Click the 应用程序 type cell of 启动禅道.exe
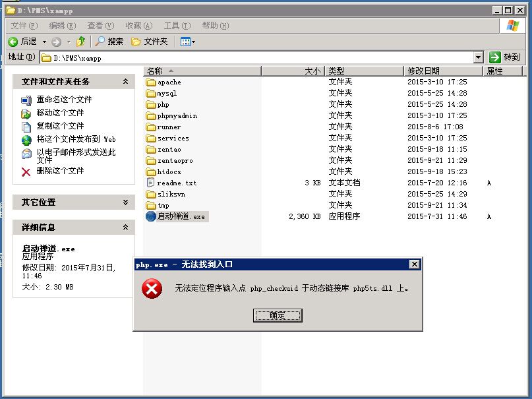Viewport: 532px width, 399px height. 344,216
